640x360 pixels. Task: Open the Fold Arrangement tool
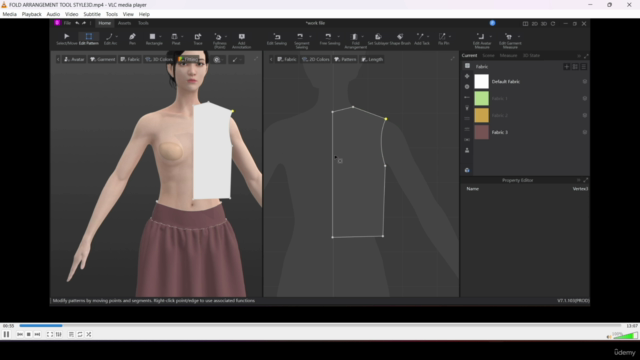355,41
